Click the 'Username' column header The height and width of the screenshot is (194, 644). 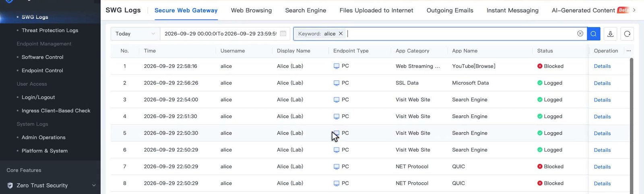coord(233,51)
